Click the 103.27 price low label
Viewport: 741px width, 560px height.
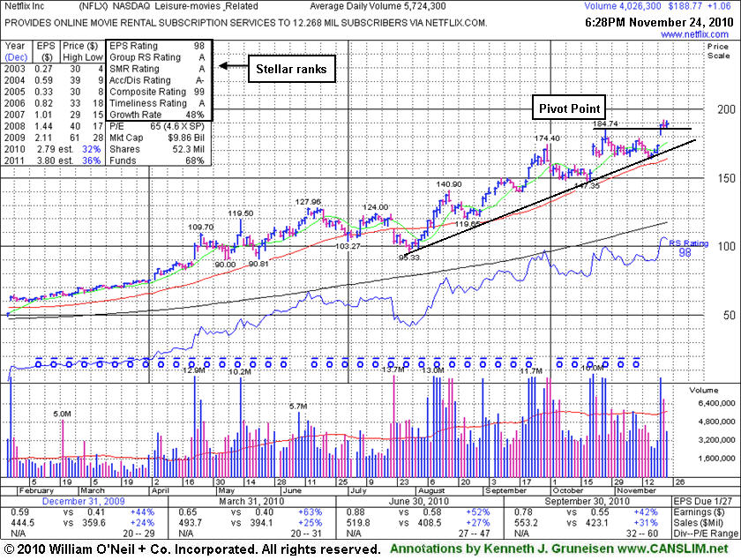348,246
